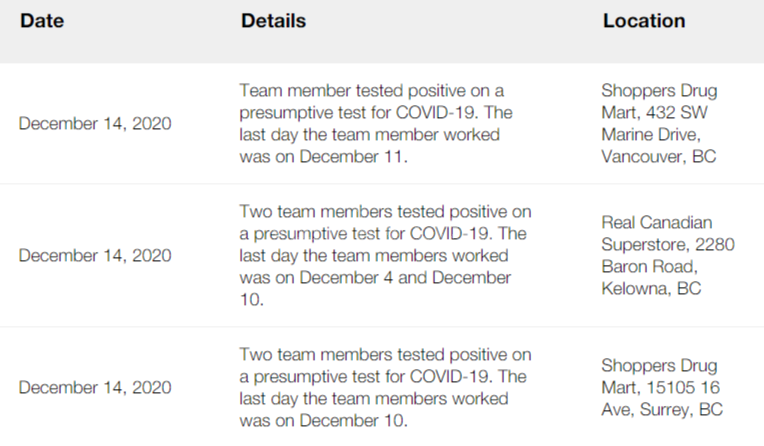The width and height of the screenshot is (764, 446).
Task: Click the date in the Kelowna row
Action: click(x=95, y=255)
